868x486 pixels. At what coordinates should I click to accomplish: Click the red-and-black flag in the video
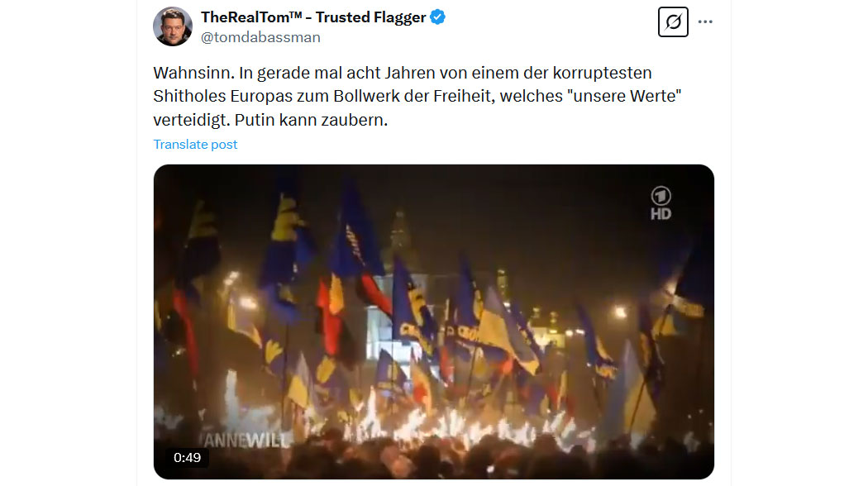(332, 316)
